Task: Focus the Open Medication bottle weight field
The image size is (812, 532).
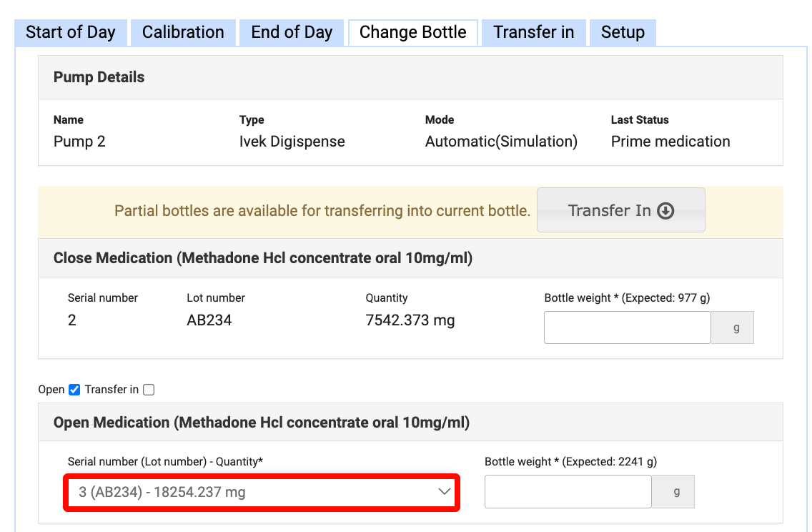Action: pyautogui.click(x=568, y=492)
